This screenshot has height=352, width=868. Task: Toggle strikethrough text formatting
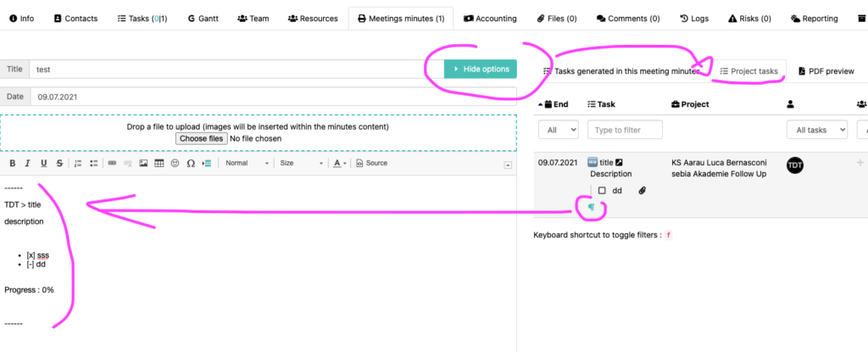pyautogui.click(x=58, y=163)
